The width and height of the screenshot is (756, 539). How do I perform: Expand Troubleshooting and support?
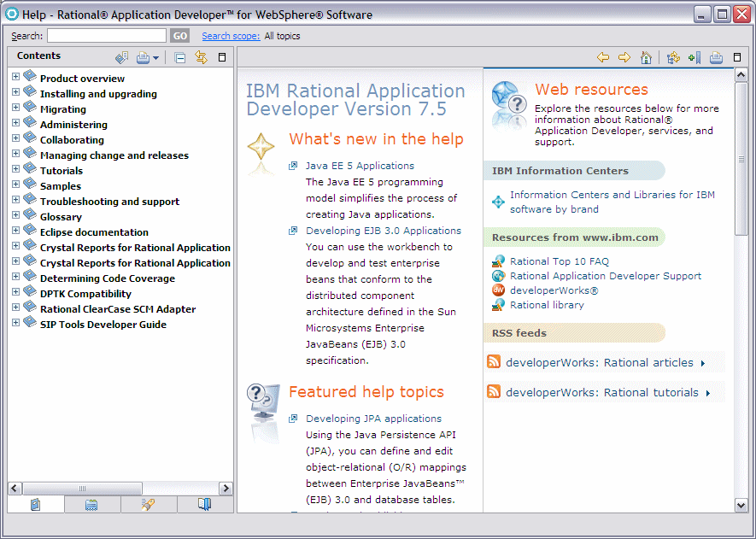click(15, 200)
